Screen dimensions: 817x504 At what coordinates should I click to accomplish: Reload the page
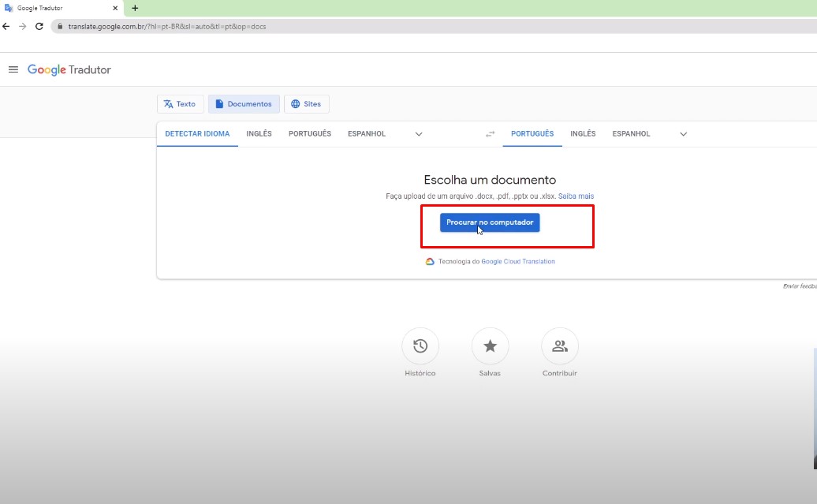click(39, 26)
